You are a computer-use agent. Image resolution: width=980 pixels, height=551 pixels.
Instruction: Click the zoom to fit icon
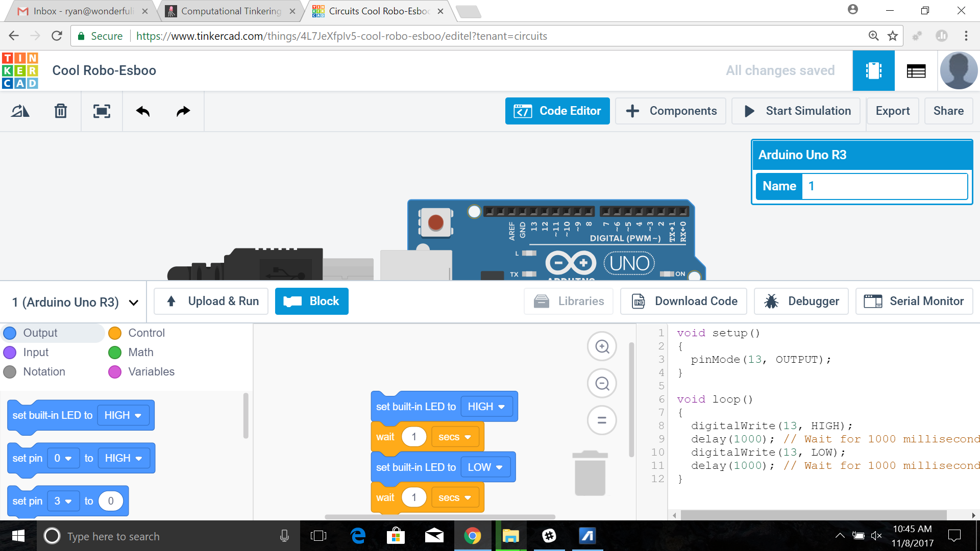102,111
